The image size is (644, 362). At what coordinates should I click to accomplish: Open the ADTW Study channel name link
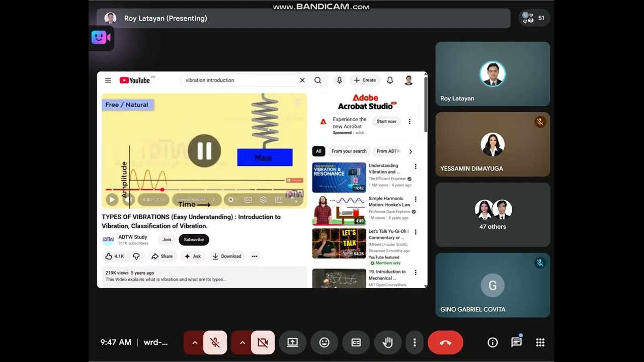(133, 237)
